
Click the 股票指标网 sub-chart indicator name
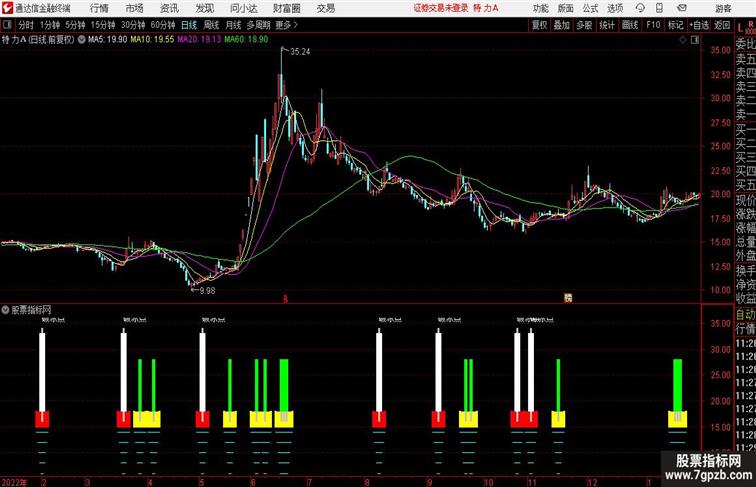(x=31, y=310)
